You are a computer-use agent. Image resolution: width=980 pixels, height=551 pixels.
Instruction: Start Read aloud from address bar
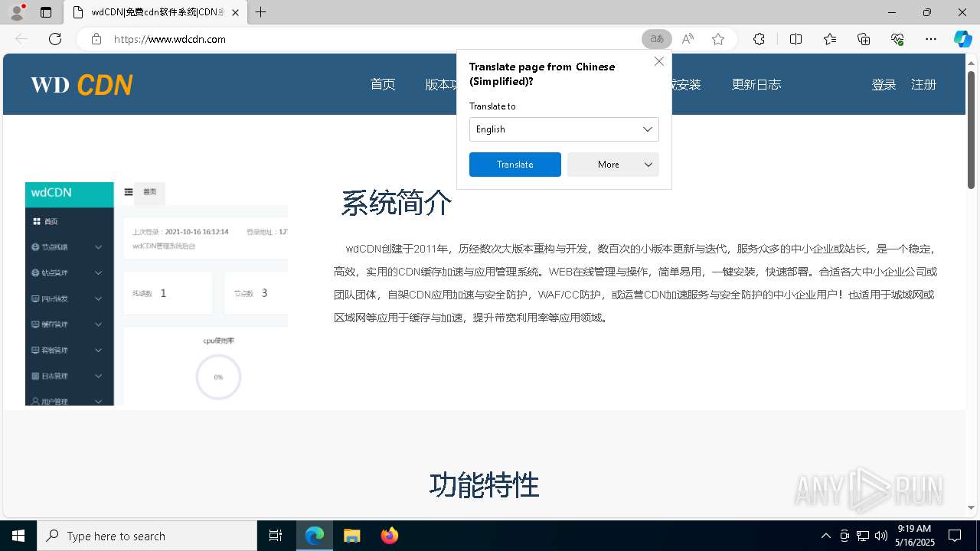coord(688,39)
